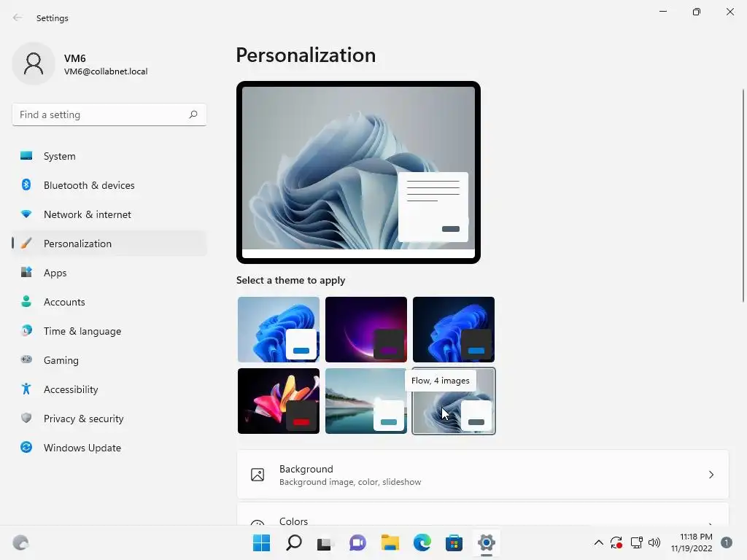Open Privacy & security settings
Screen dimensions: 747x560
[109, 418]
